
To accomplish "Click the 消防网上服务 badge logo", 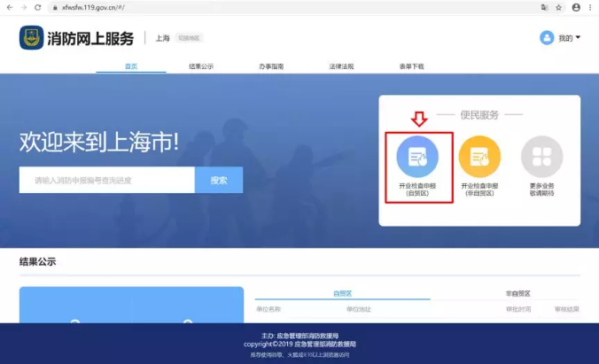I will tap(32, 38).
